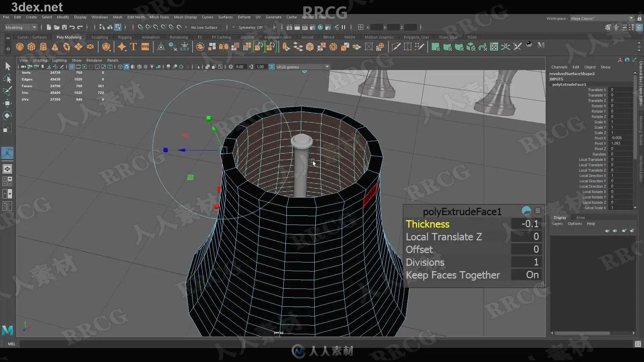Click the polygon cube shelf icon
644x362 pixels.
32,47
